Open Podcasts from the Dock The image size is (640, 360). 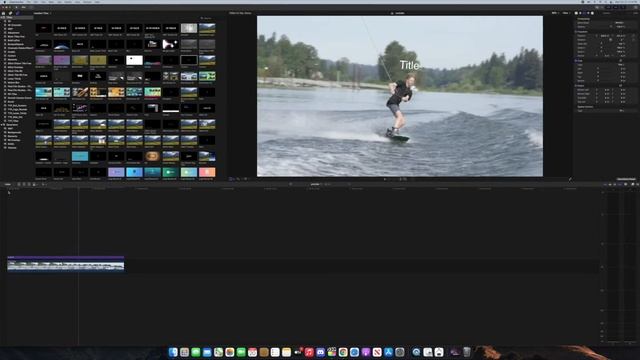point(366,352)
